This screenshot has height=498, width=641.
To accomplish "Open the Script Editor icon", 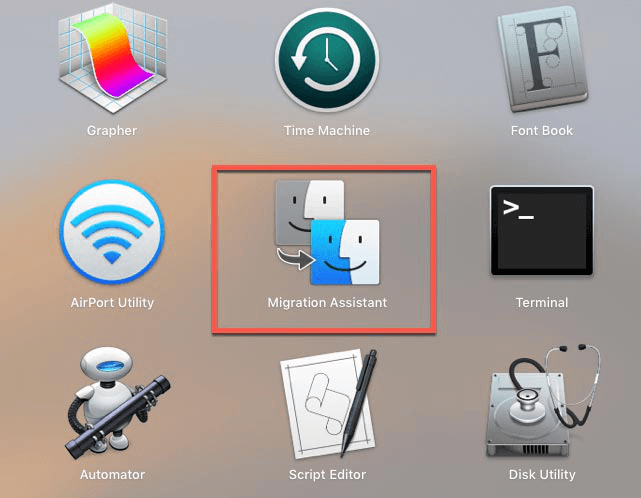I will click(x=328, y=402).
